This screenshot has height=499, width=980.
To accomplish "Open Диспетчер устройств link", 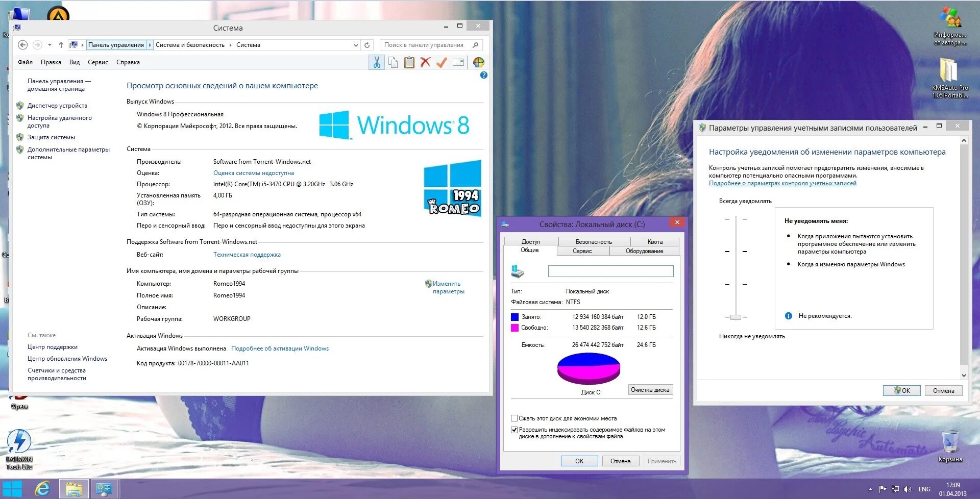I will point(57,106).
